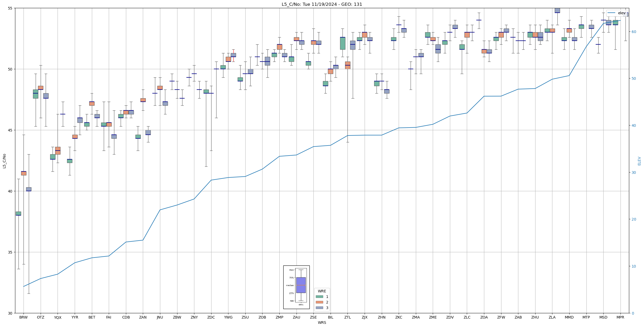Viewport: 644px width, 327px height.
Task: Click the WRE legend title
Action: pos(322,291)
